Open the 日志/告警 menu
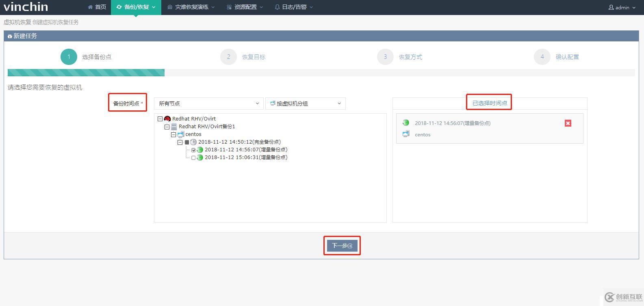This screenshot has height=306, width=644. pyautogui.click(x=294, y=7)
